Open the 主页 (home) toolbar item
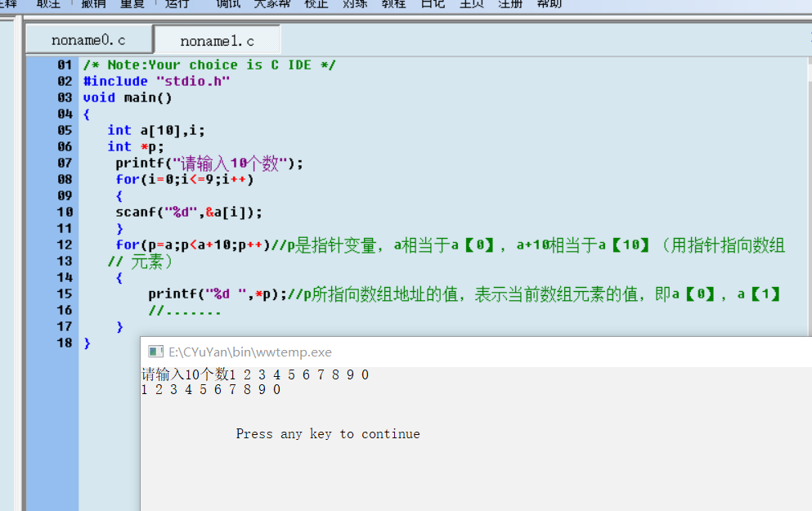 [472, 3]
